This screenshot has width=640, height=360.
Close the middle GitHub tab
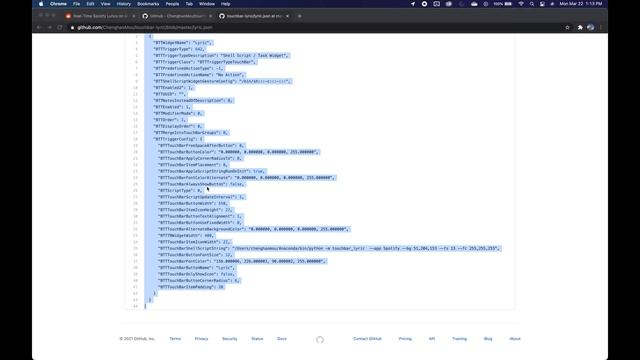tap(210, 16)
